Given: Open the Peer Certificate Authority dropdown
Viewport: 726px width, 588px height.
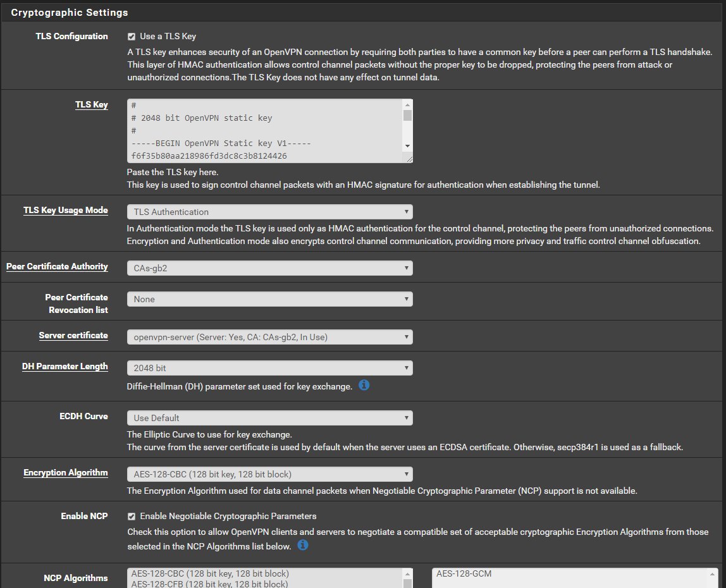Looking at the screenshot, I should click(x=270, y=268).
